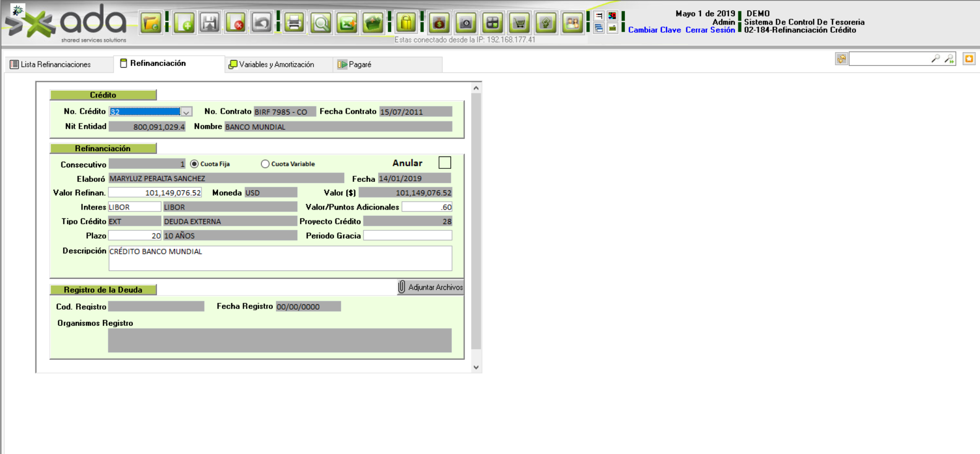
Task: Click the save floppy disk icon
Action: [210, 23]
